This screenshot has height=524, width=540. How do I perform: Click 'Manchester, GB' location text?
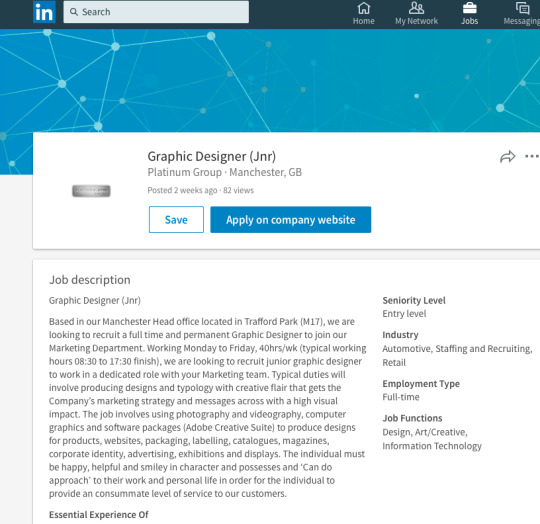(x=266, y=172)
